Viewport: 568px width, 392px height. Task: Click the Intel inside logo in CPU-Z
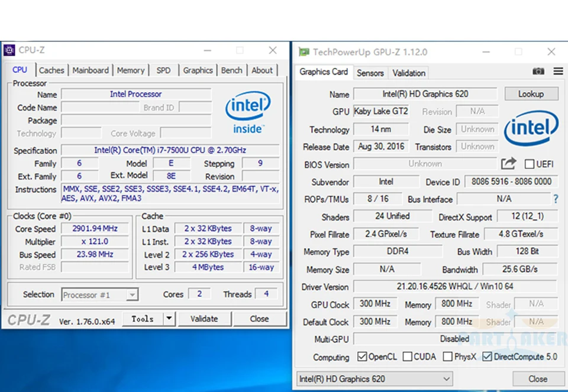point(248,112)
